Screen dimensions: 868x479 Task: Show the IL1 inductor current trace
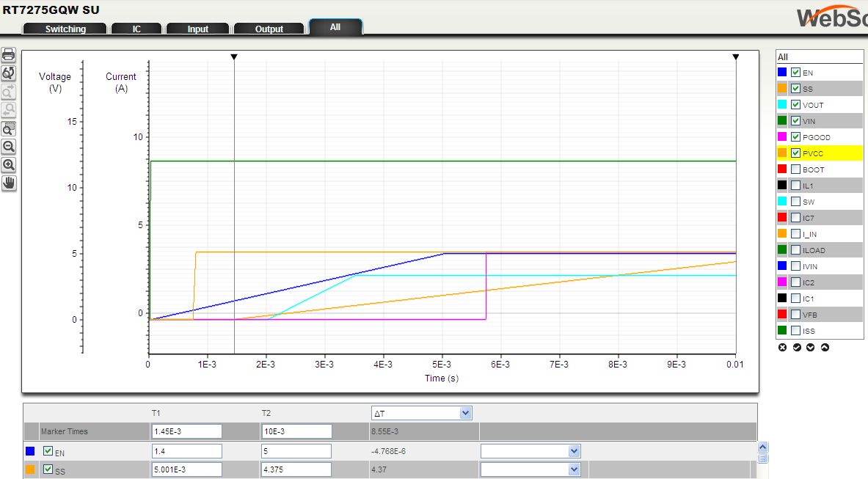click(x=795, y=185)
